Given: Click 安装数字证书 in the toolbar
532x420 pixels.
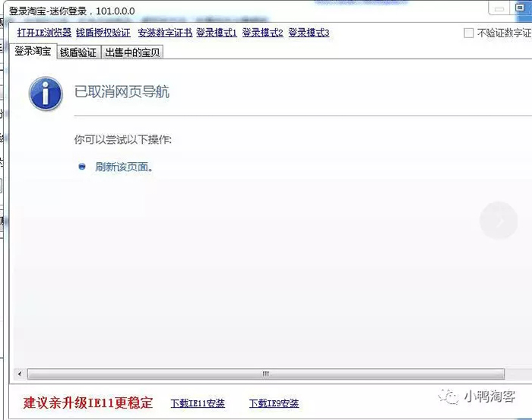Looking at the screenshot, I should coord(165,33).
